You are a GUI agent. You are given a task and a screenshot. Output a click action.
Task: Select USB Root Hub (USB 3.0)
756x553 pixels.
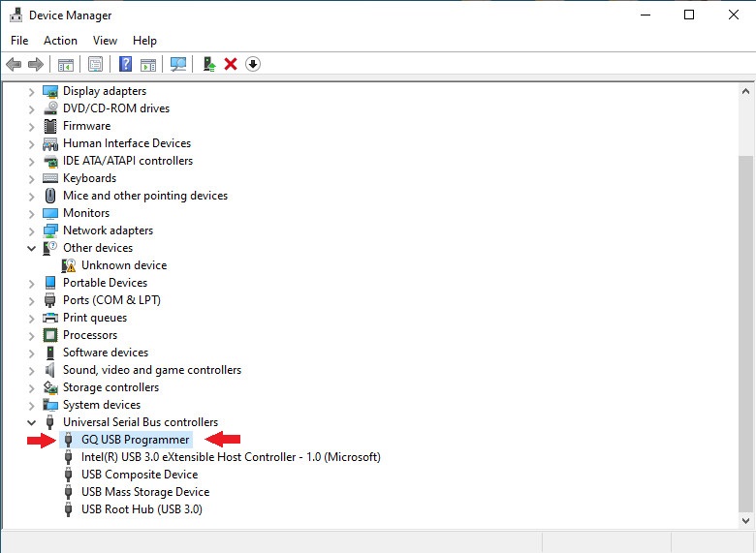(x=142, y=509)
